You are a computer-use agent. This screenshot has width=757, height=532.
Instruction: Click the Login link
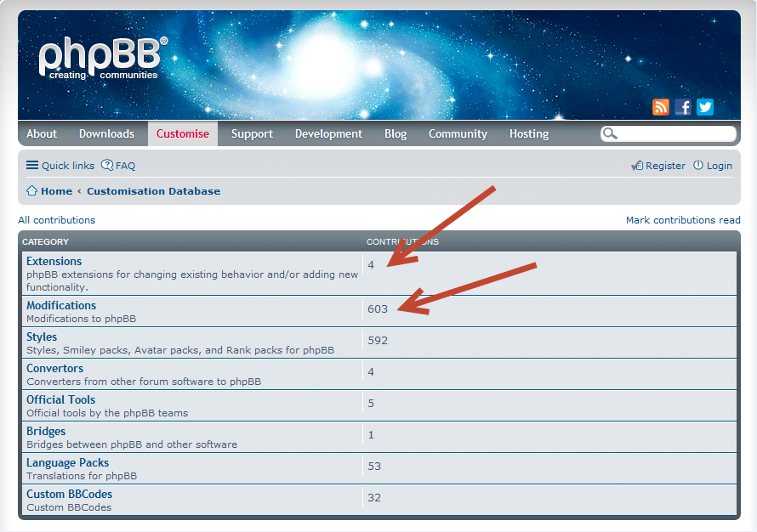(720, 166)
